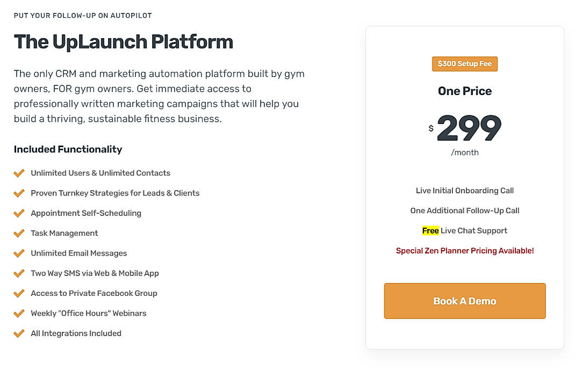Click the /month text under the price
Viewport: 575px width, 392px height.
464,152
